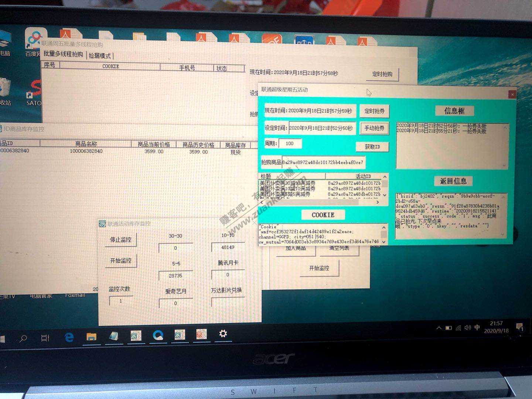
Task: Click the 停止监控 button
Action: pyautogui.click(x=121, y=239)
